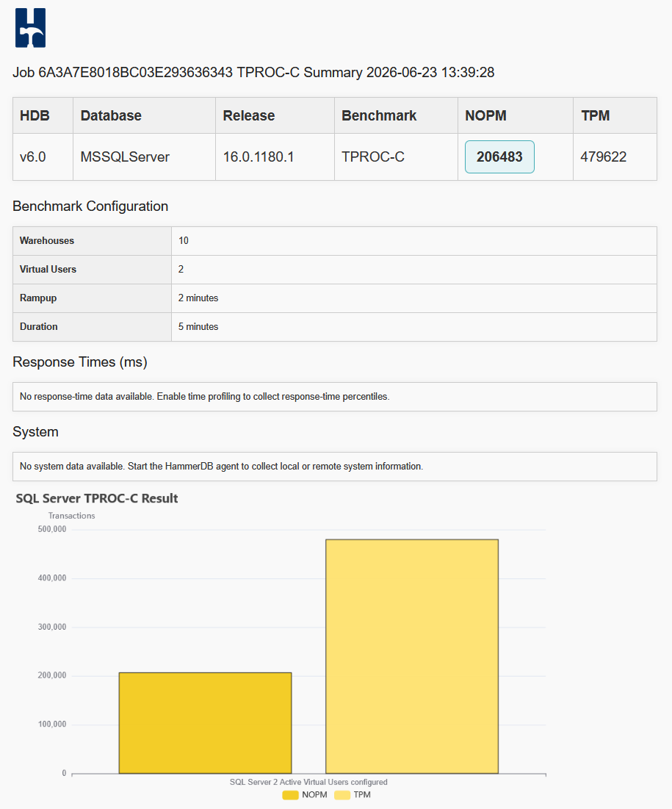Click the light yellow TPM bar
The image size is (672, 809).
412,656
